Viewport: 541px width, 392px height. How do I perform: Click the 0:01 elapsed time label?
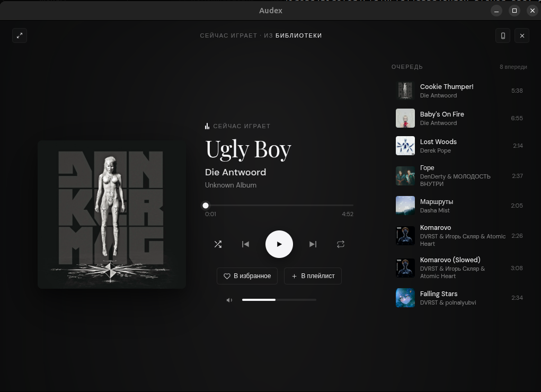tap(210, 215)
